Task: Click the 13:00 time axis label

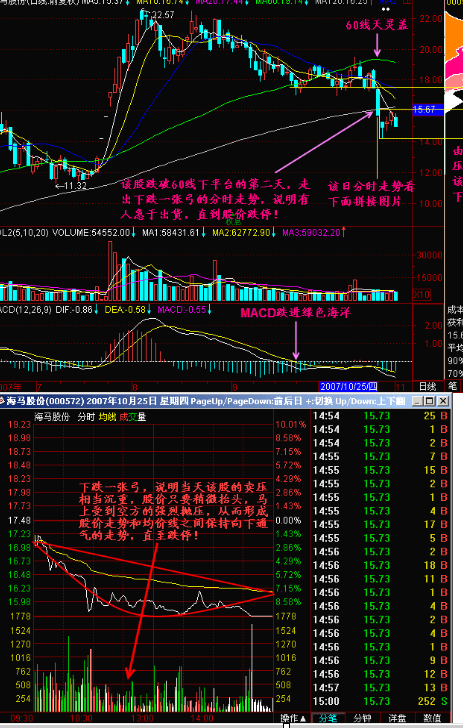Action: pyautogui.click(x=144, y=718)
